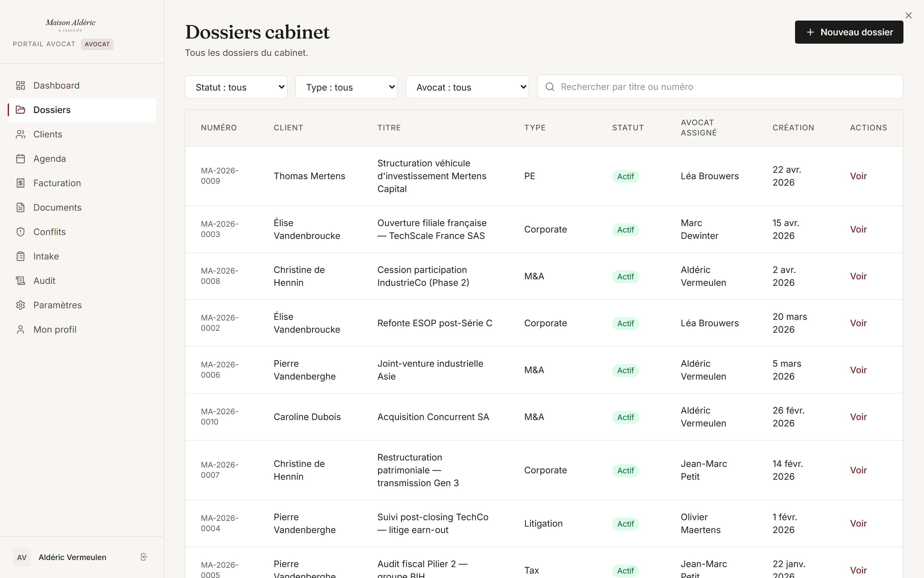Viewport: 924px width, 578px height.
Task: Click Voir for dossier MA-2026-0003
Action: pos(858,229)
